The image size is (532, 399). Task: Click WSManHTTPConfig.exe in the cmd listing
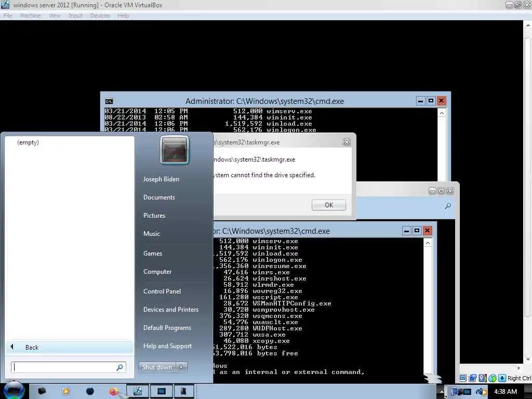pos(292,303)
